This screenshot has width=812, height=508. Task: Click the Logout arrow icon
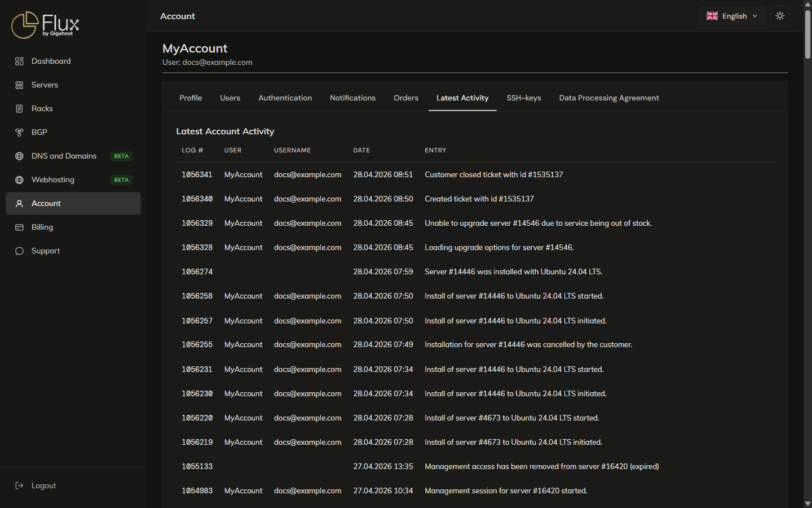coord(19,485)
